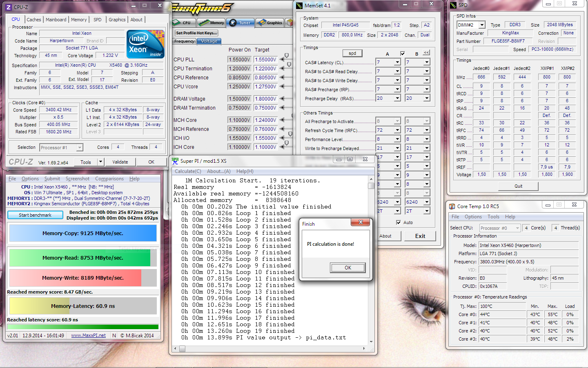Switch to the Mainboard tab in CPU-Z
Screen dimensions: 588x368
pyautogui.click(x=56, y=20)
